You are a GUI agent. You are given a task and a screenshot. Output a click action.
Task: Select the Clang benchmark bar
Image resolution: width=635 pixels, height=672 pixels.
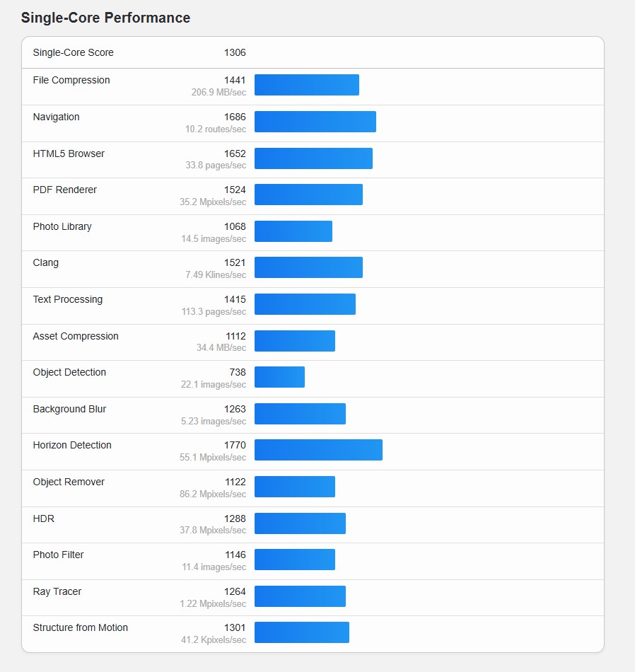308,267
